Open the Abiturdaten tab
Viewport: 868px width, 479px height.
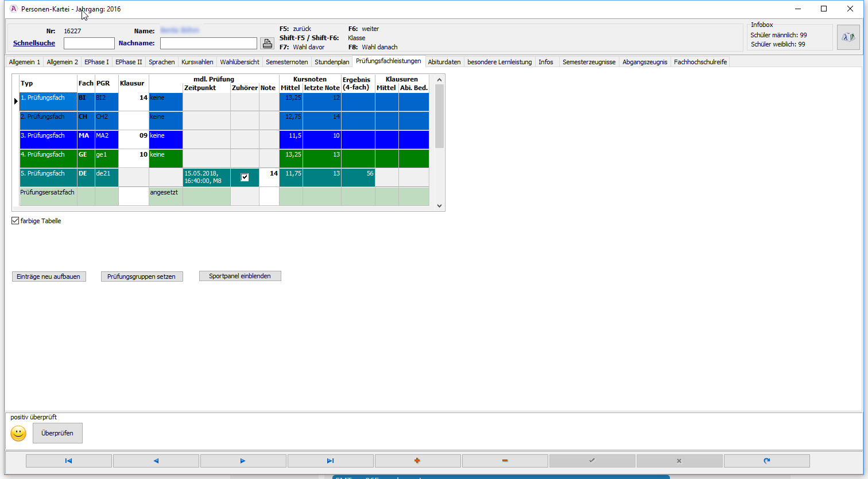click(x=444, y=62)
